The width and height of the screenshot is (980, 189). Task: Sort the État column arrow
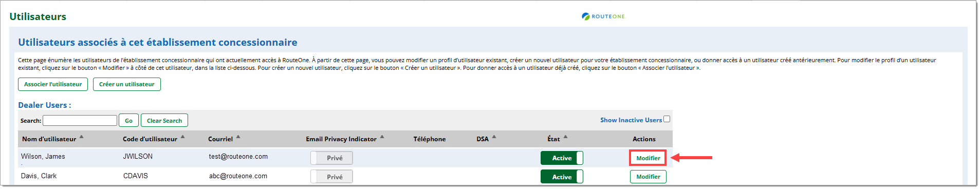(x=565, y=137)
